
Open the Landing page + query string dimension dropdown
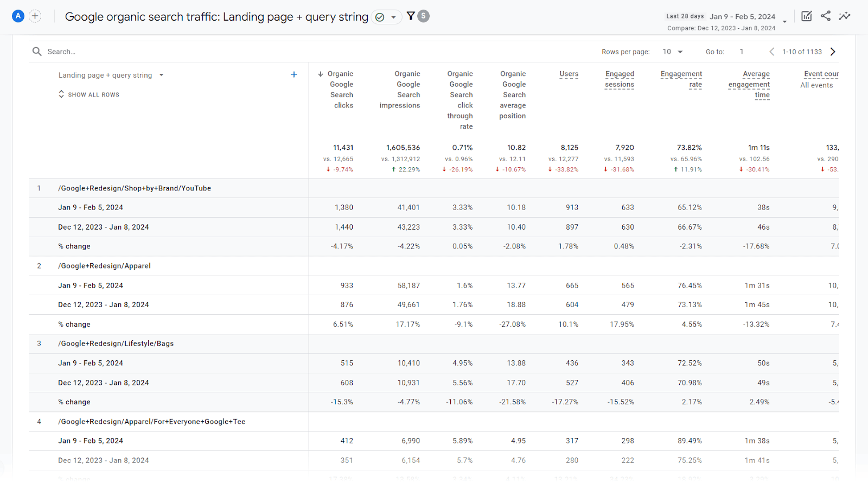(111, 75)
